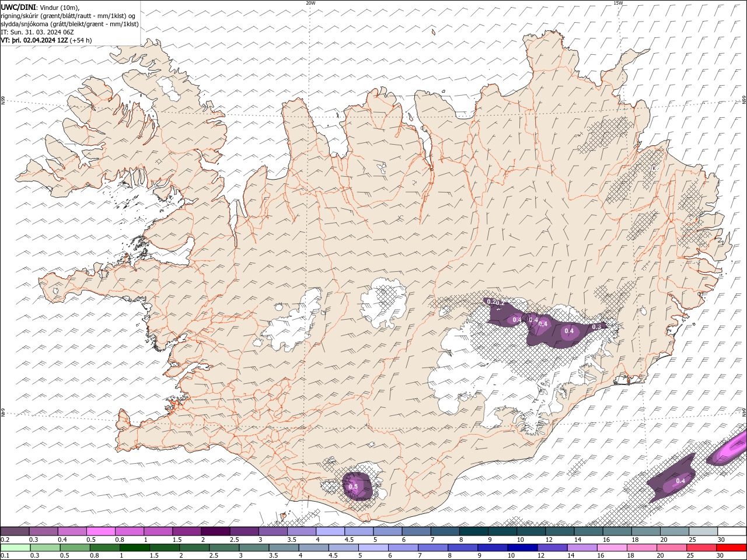Click the 0.5 value on the southern purple blob
747x560 pixels.
[353, 487]
